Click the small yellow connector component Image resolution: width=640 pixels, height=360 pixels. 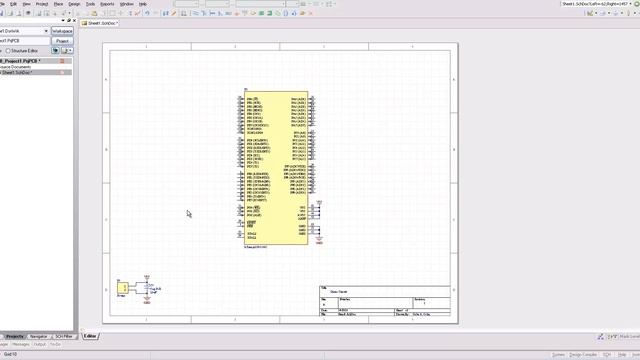[x=123, y=288]
